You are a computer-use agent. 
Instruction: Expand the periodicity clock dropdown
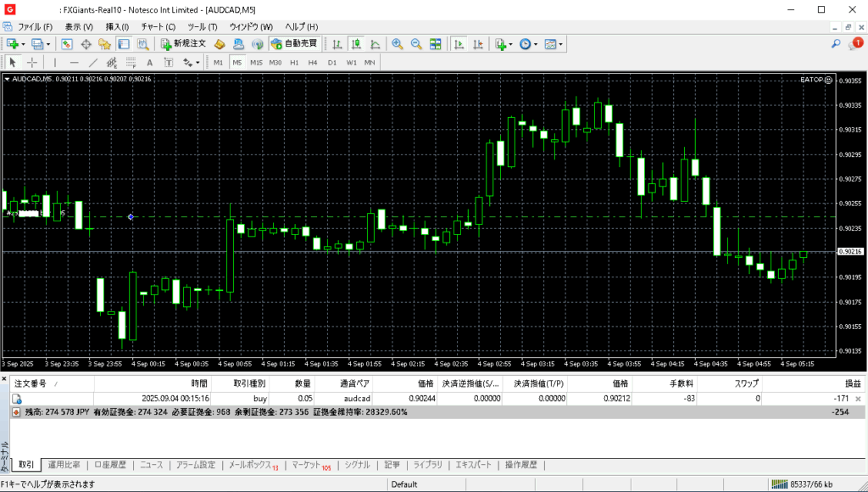tap(536, 43)
